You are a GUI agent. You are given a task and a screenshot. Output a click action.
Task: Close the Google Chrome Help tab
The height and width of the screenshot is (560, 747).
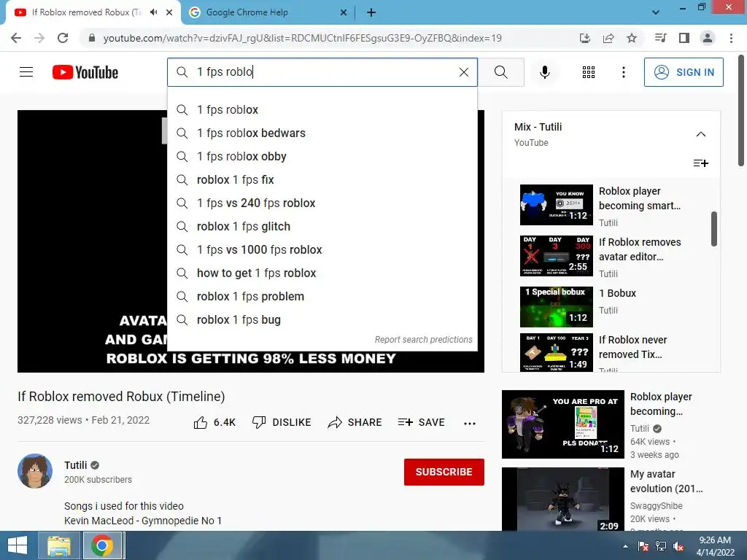[343, 13]
